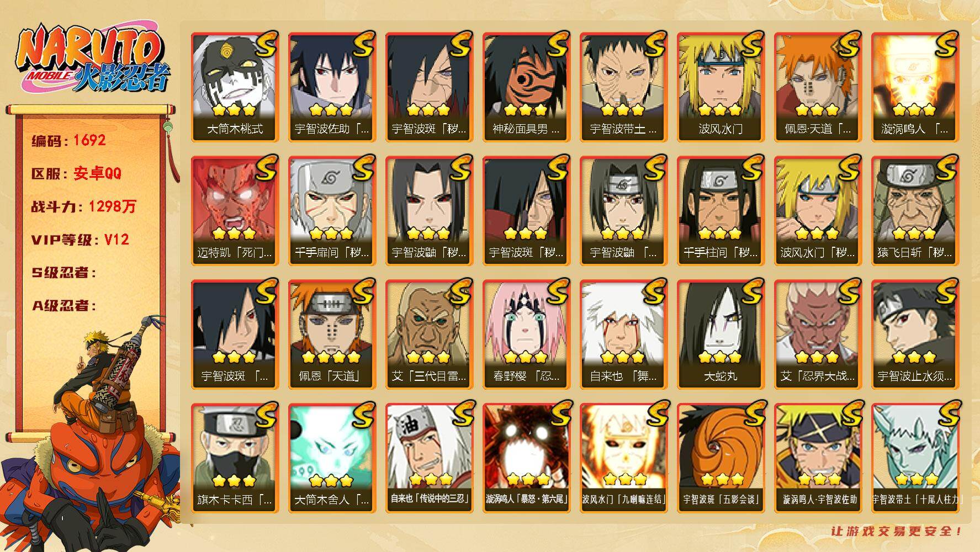Click the 大蛇丸 ninja card
Viewport: 980px width, 552px height.
click(721, 335)
